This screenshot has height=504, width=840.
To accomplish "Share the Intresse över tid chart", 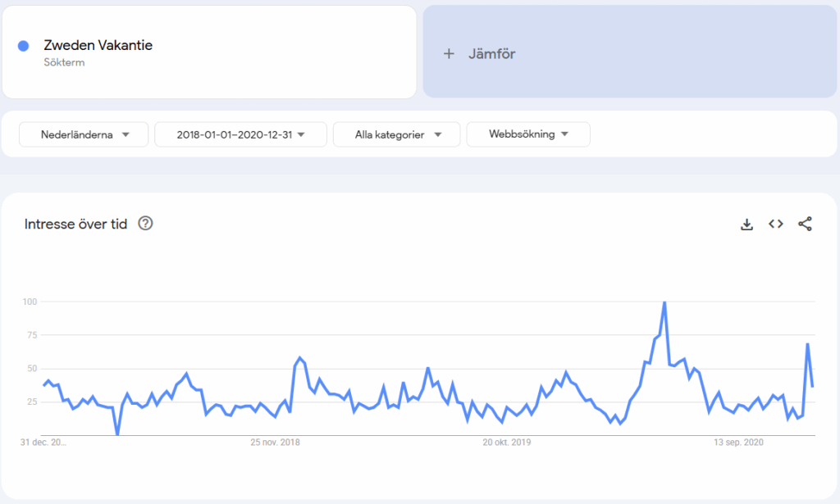I will coord(805,225).
